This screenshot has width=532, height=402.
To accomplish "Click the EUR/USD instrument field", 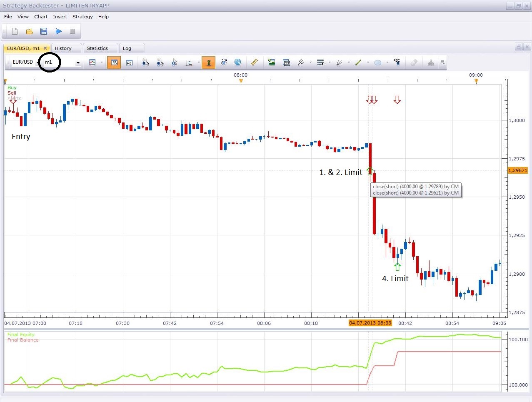I will point(23,62).
